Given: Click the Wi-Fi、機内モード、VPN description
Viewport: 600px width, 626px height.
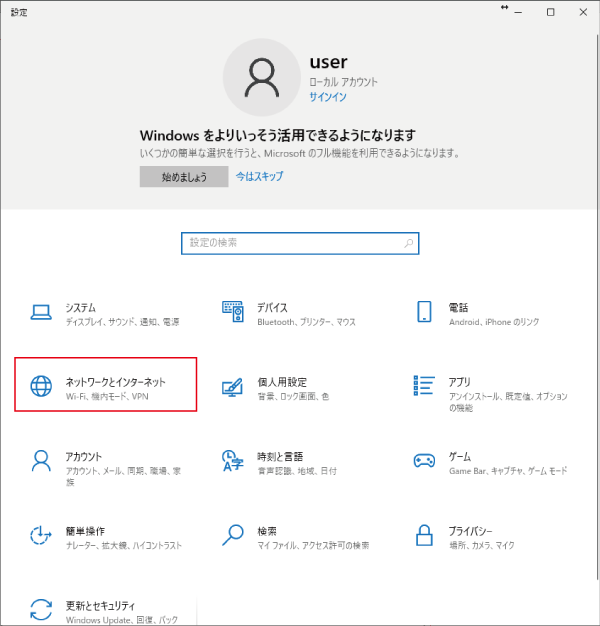Looking at the screenshot, I should coord(107,396).
